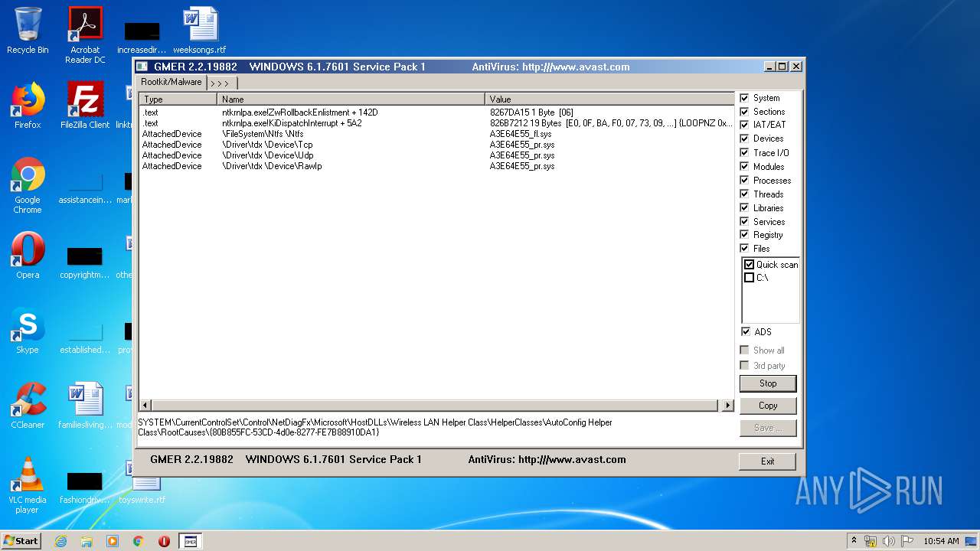Select \FileSystem\Ntfs \Ntfs row
The image size is (980, 551).
pos(436,134)
